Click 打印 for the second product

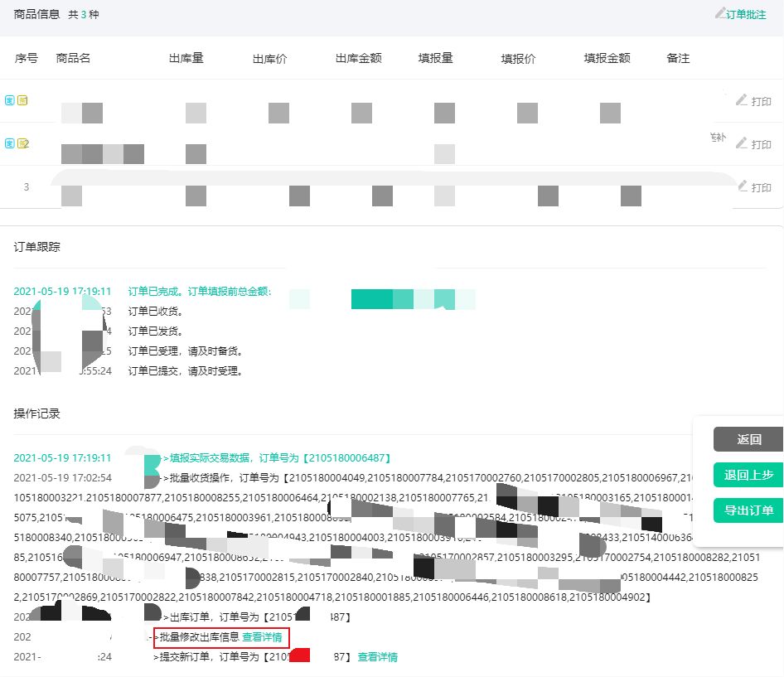tap(761, 143)
